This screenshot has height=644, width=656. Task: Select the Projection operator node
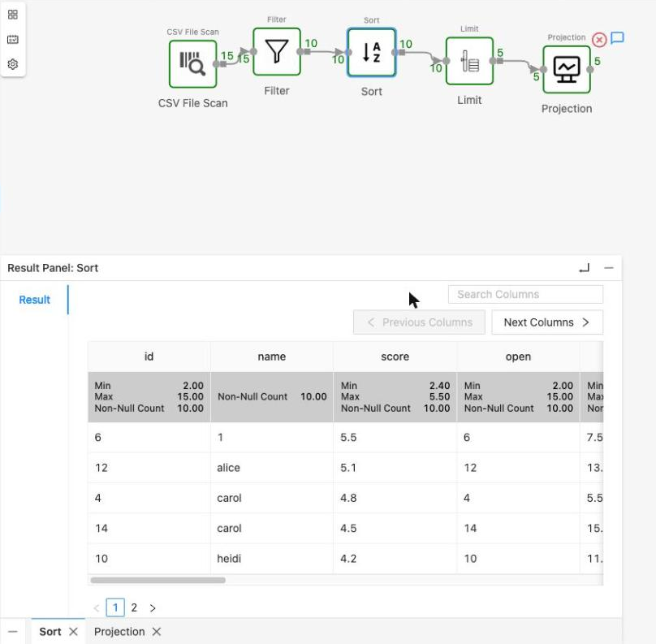coord(567,70)
